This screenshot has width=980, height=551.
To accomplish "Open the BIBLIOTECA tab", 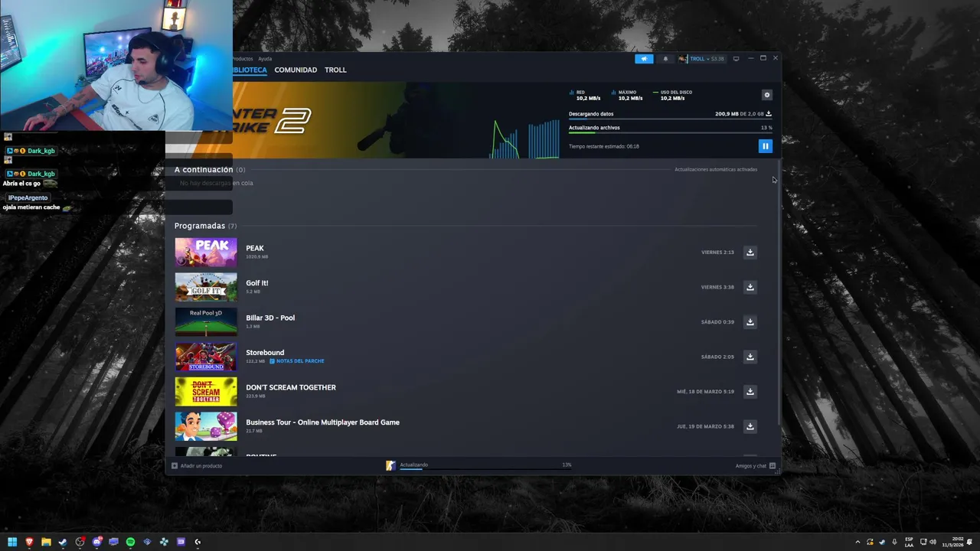I will (x=250, y=70).
